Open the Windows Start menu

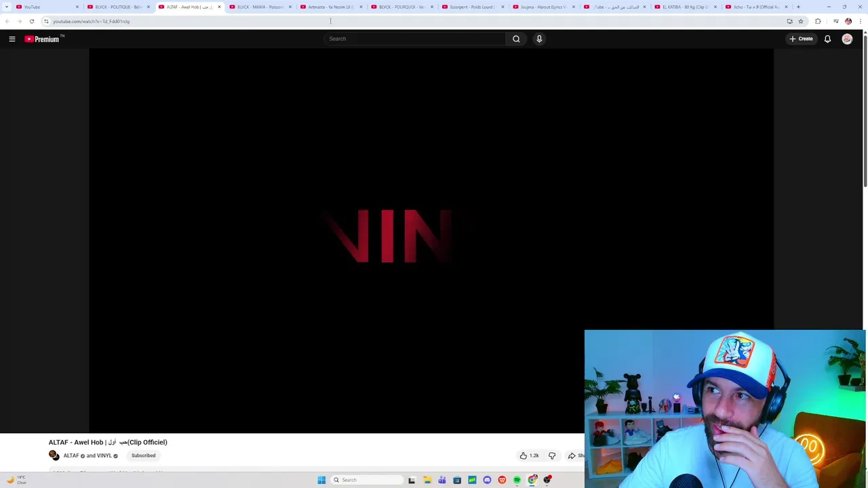(321, 480)
